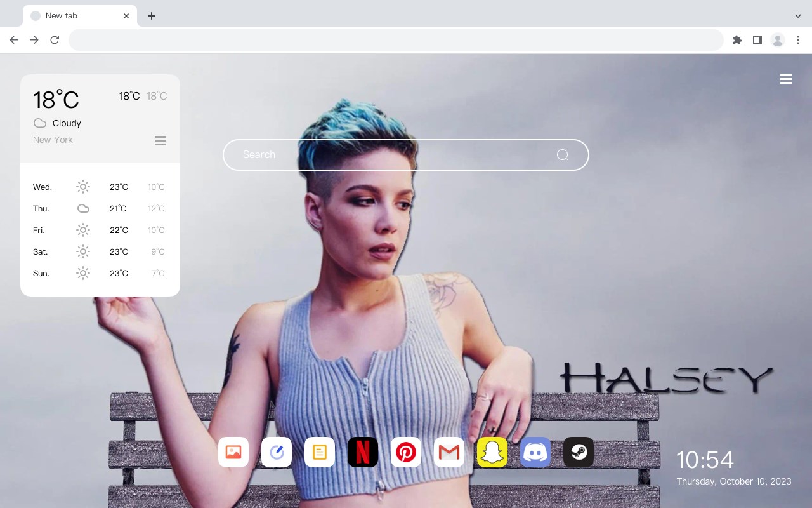
Task: Open the profile avatar menu
Action: [x=778, y=40]
